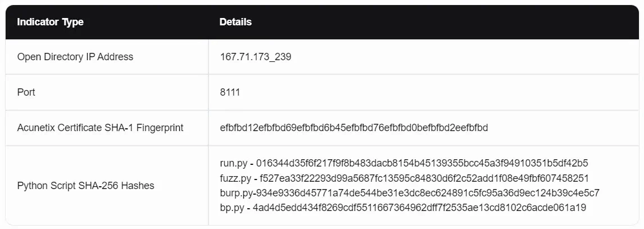644x229 pixels.
Task: Select the Port row label
Action: coord(26,92)
